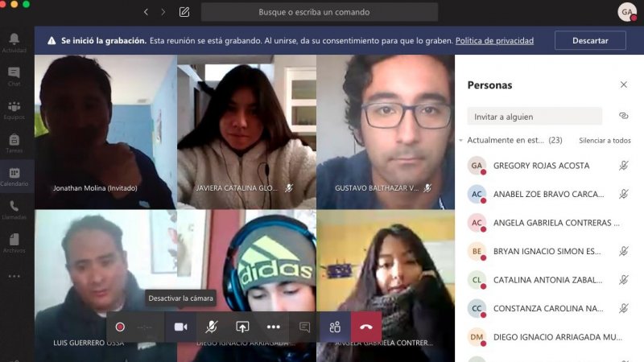Show more apps ellipsis in sidebar
Image resolution: width=644 pixels, height=362 pixels.
pos(14,276)
